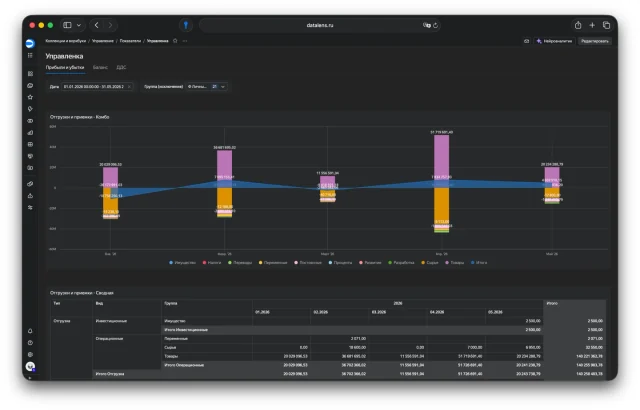Open the help question icon in the sidebar
The height and width of the screenshot is (410, 640).
click(x=30, y=343)
